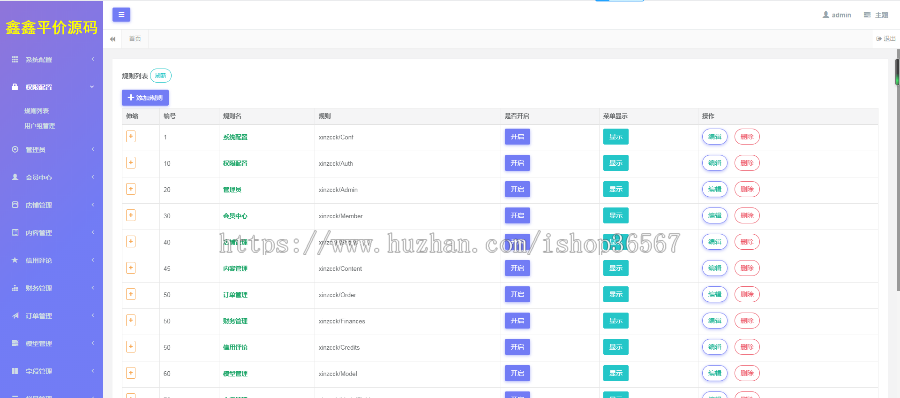Switch to the 首页 tab
Image resolution: width=900 pixels, height=398 pixels.
[x=135, y=39]
